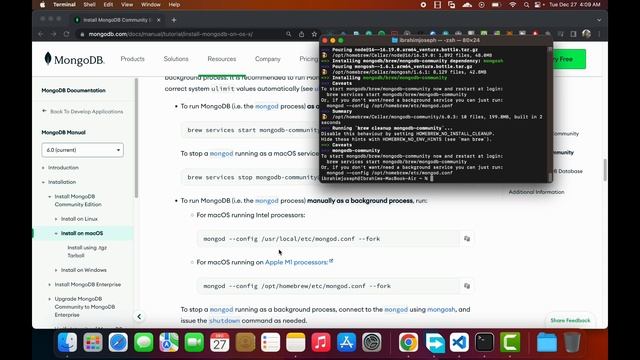
Task: Copy the /usr/local mongod config command
Action: 467,238
